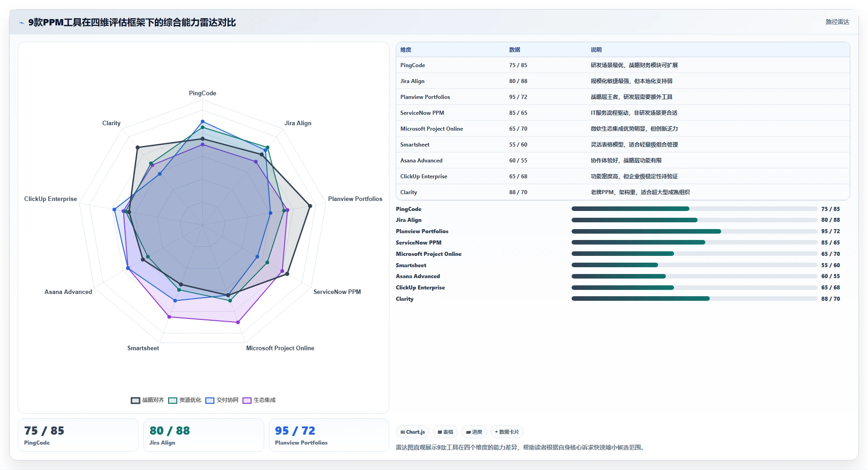Select the 进度 tag chip
868x470 pixels.
point(474,432)
